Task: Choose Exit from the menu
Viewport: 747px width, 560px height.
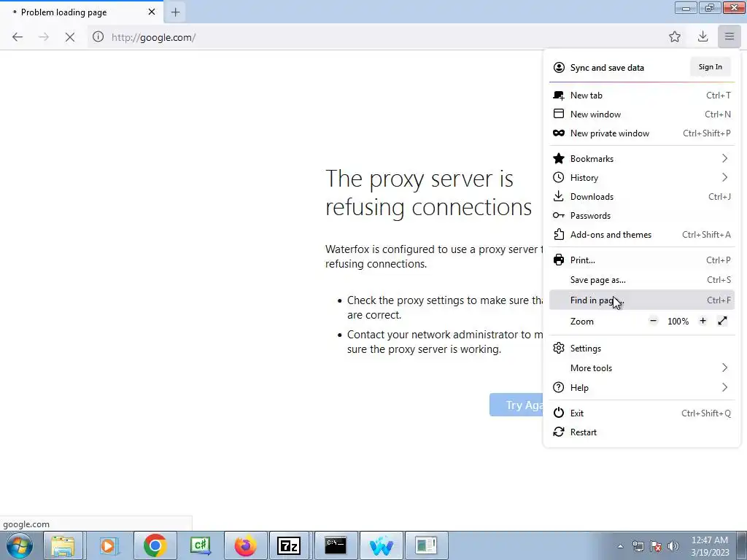Action: pos(642,413)
